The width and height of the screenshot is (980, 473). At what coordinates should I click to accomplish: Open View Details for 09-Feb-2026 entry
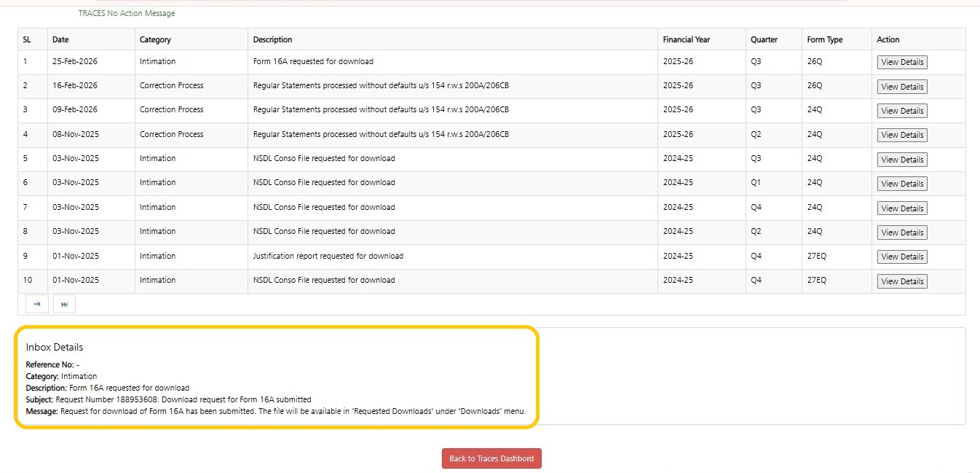pos(901,111)
